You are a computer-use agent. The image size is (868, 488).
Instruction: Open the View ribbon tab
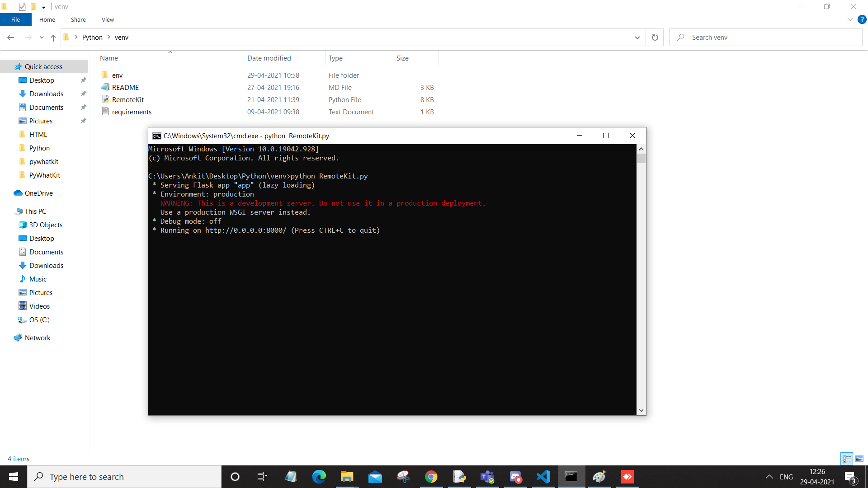pyautogui.click(x=108, y=19)
